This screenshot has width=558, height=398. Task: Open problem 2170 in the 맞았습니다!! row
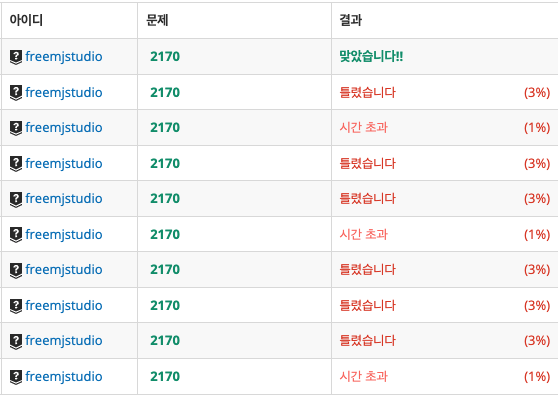tap(165, 57)
